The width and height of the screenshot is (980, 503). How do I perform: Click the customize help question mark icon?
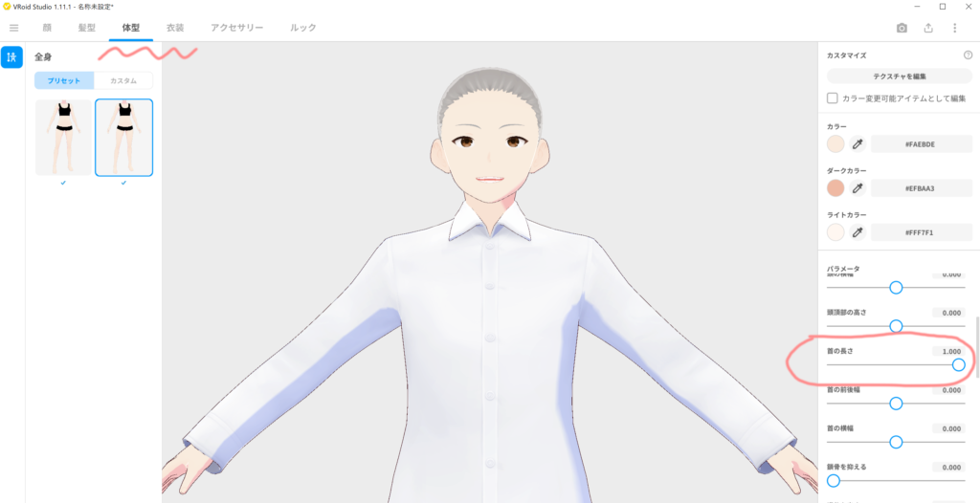[968, 55]
